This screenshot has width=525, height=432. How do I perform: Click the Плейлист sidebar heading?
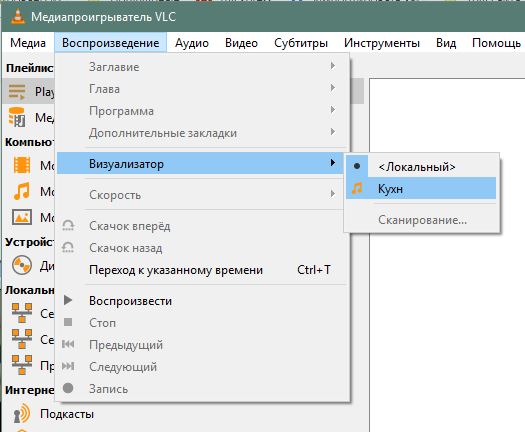30,68
